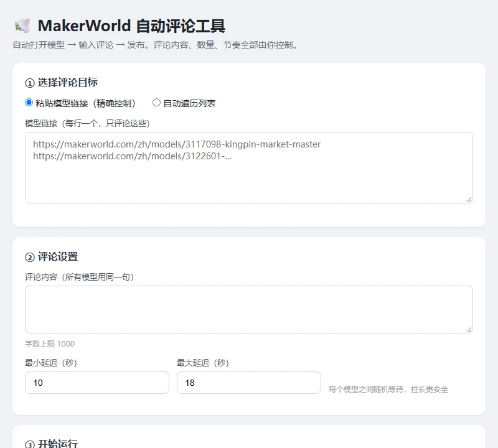Grab the resize handle of comment box
The height and width of the screenshot is (448, 498).
(469, 329)
